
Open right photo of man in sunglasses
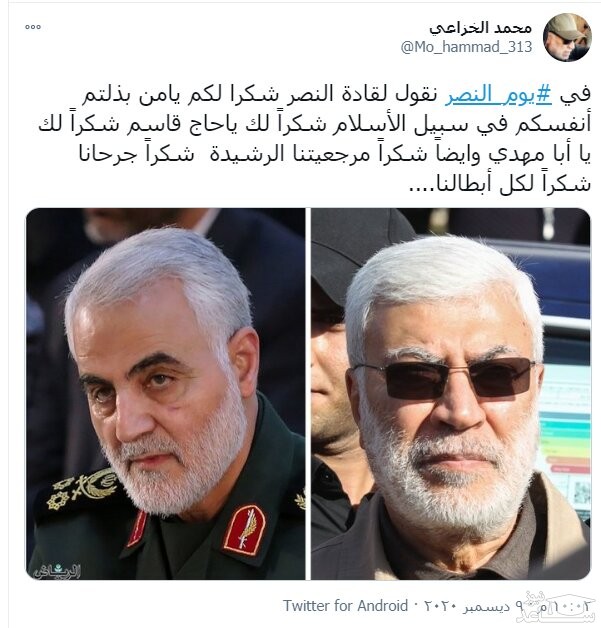point(451,393)
